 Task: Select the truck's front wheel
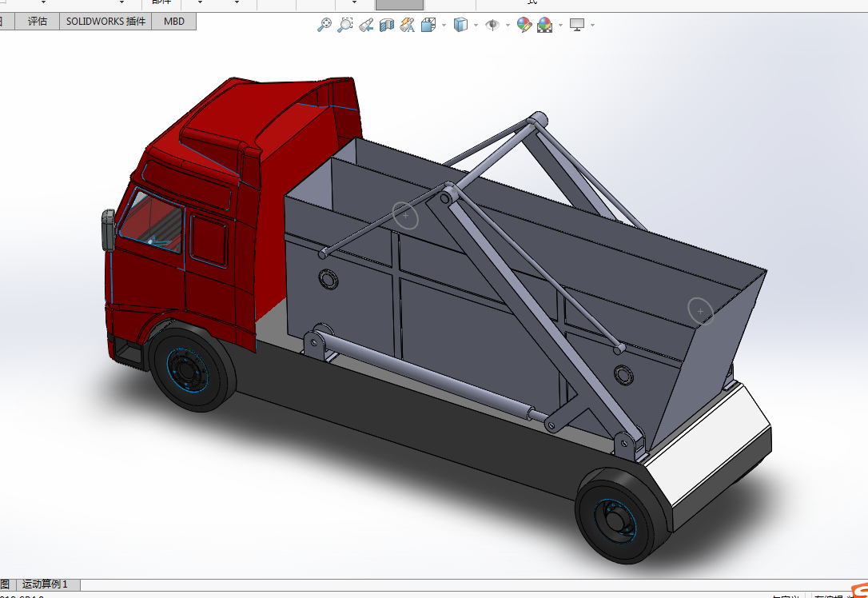[x=189, y=369]
